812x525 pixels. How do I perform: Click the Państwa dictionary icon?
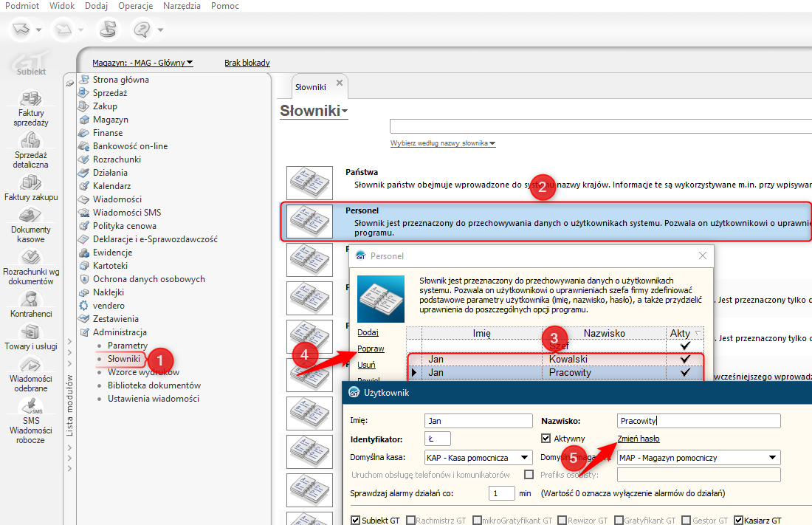(310, 183)
